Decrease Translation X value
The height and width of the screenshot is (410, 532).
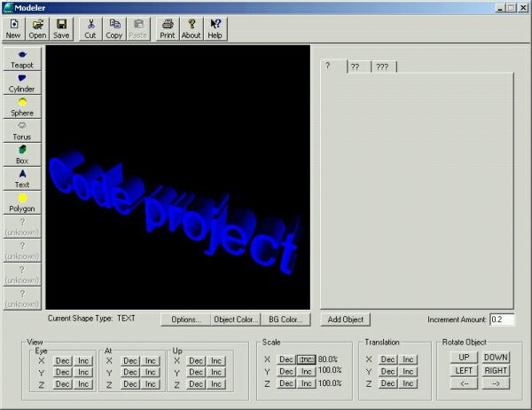[x=387, y=359]
